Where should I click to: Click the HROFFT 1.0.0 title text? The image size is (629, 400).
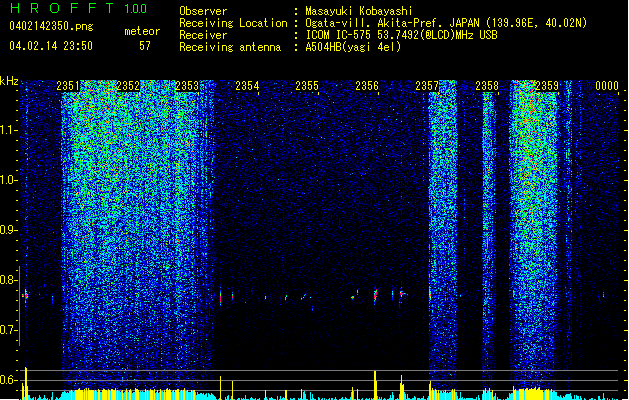(79, 8)
